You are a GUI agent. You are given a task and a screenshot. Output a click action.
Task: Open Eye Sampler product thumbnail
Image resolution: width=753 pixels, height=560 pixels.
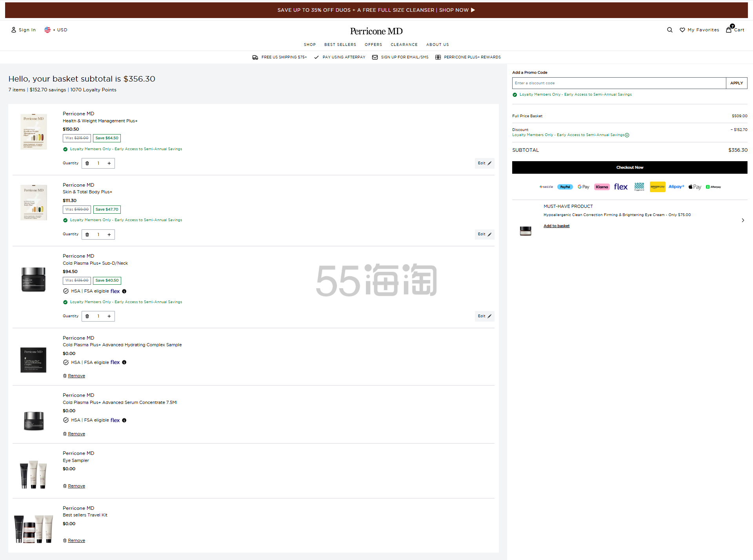(33, 475)
